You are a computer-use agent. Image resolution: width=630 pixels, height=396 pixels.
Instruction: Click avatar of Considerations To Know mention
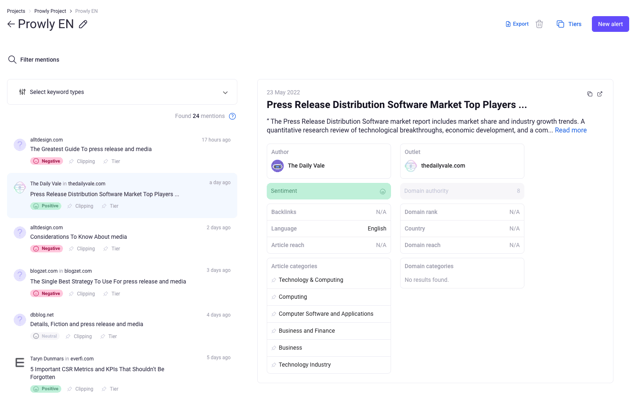(x=20, y=233)
